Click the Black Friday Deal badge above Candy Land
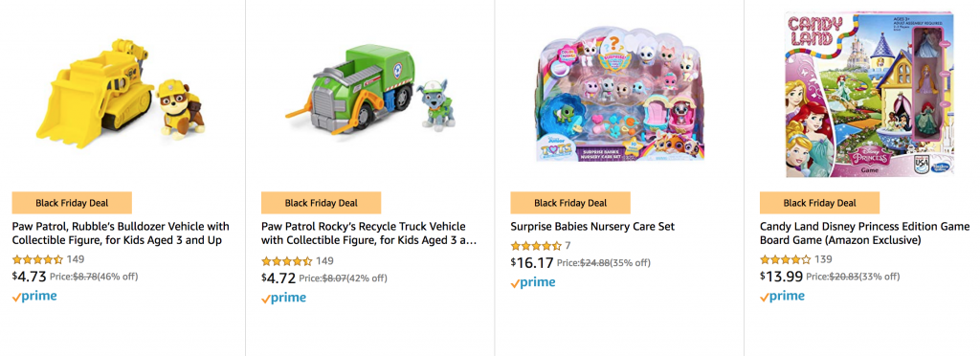Screen dimensions: 980x356 (x=820, y=203)
